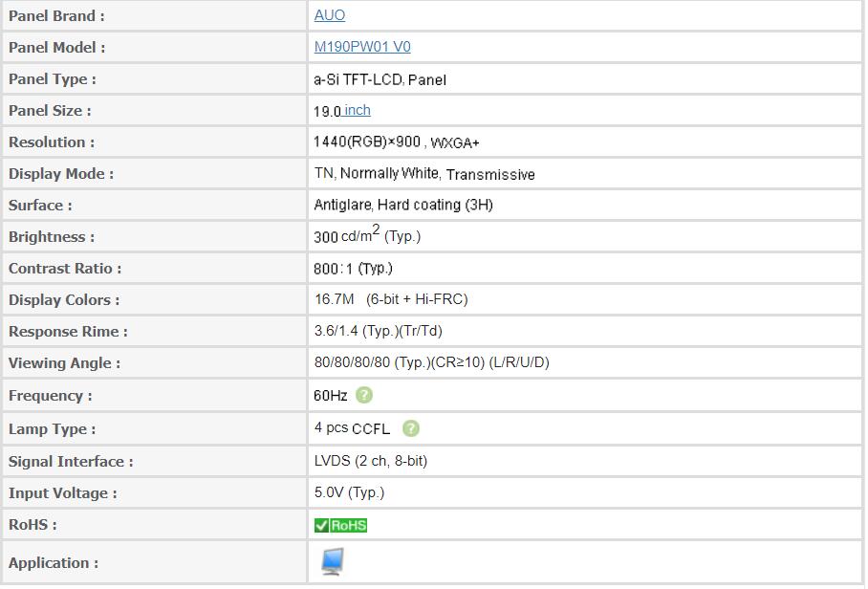The image size is (868, 589).
Task: Click the Lamp Type label
Action: pos(52,429)
